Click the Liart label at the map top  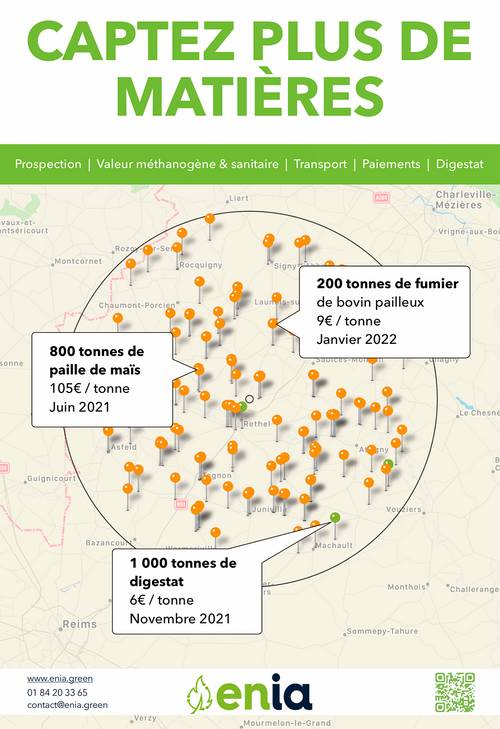pos(239,198)
